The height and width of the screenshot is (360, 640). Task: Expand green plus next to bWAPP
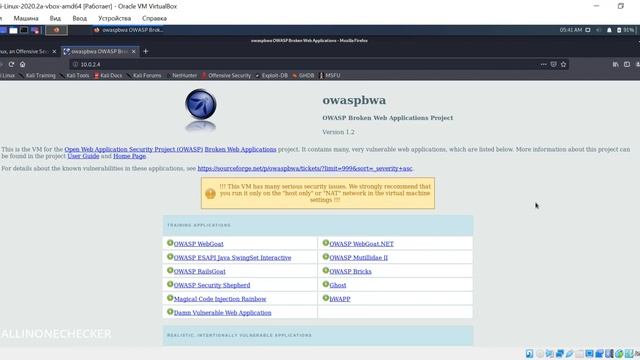pos(326,298)
